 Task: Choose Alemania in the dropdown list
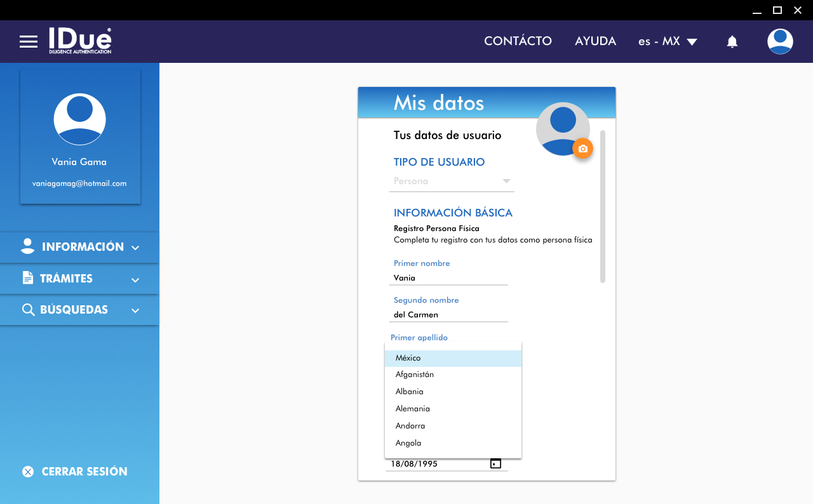click(x=452, y=409)
